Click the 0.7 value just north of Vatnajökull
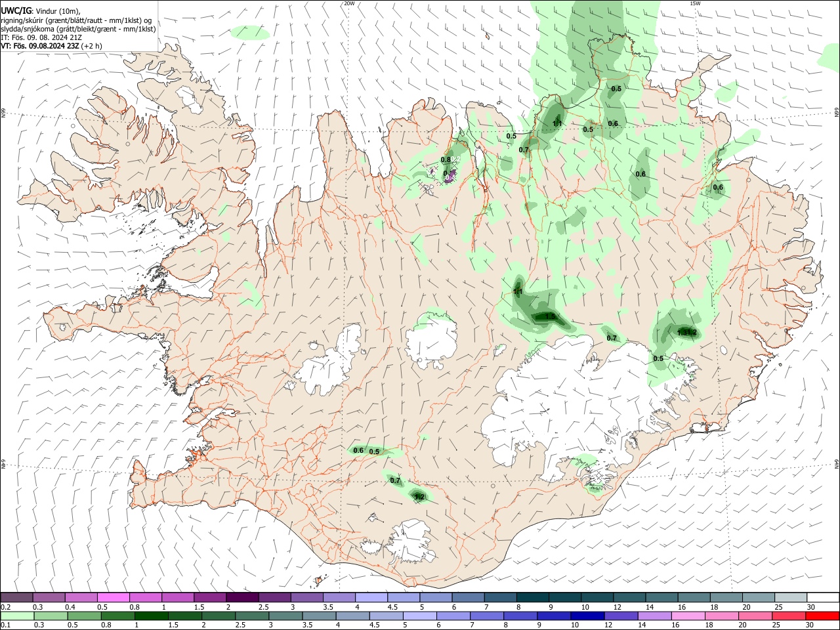Viewport: 840px width, 630px height. tap(612, 338)
